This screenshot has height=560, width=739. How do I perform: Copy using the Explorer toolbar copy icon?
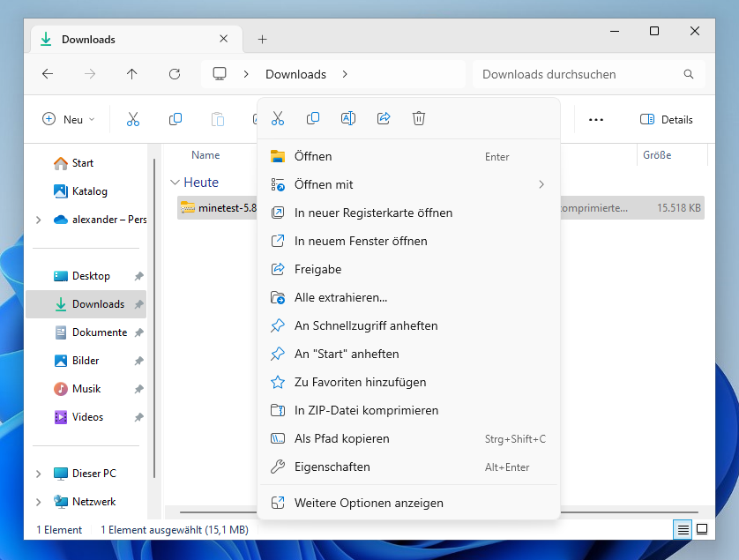175,119
